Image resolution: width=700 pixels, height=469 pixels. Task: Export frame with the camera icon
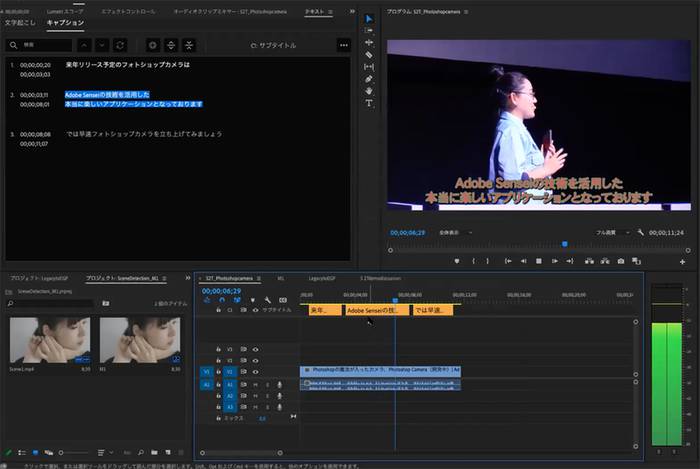[621, 261]
